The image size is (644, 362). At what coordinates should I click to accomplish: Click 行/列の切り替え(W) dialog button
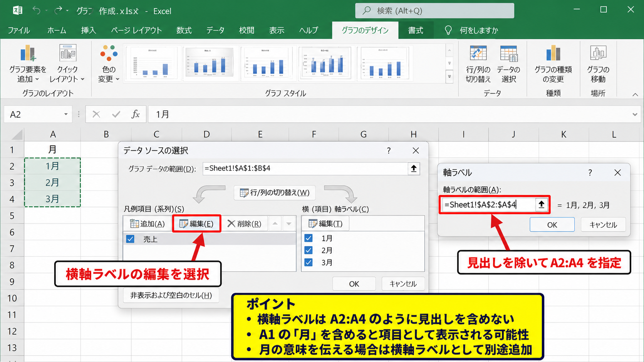[x=275, y=193]
